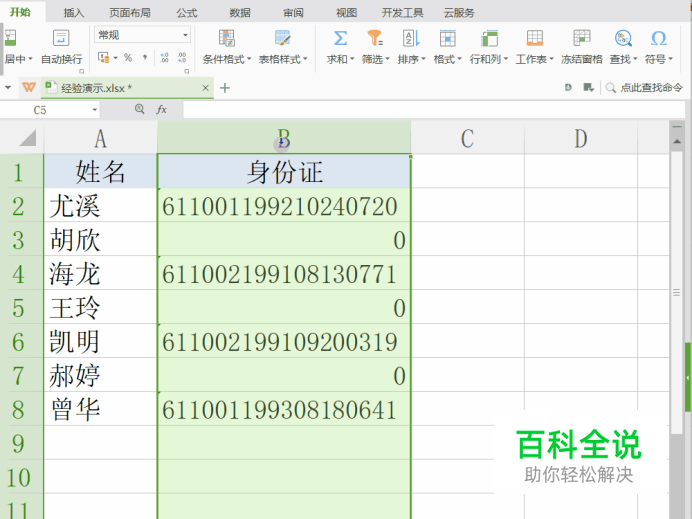The height and width of the screenshot is (519, 692).
Task: Click the 条件格式 conditional formatting icon
Action: click(226, 38)
